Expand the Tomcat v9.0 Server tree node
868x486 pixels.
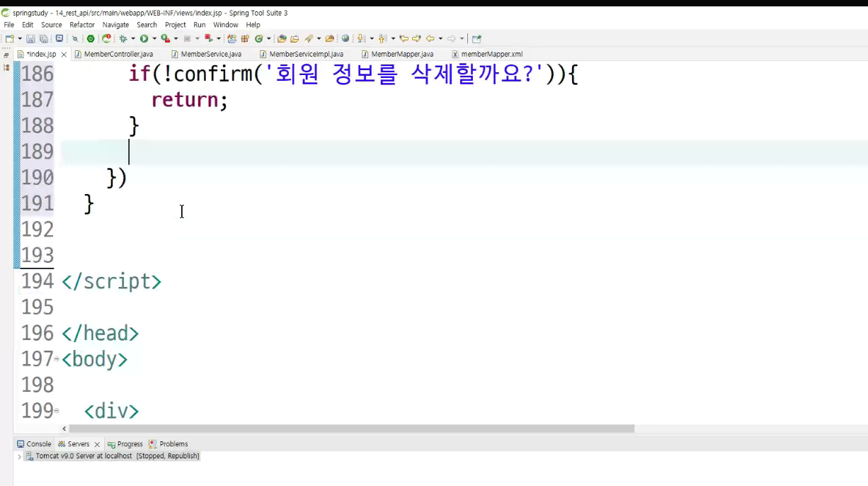click(19, 456)
